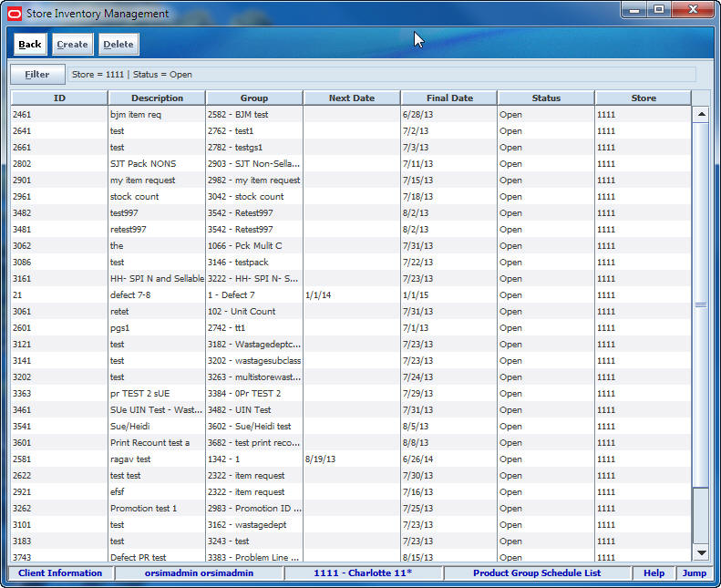Image resolution: width=721 pixels, height=588 pixels.
Task: Select description 'SJT Pack NONS'
Action: [x=143, y=164]
